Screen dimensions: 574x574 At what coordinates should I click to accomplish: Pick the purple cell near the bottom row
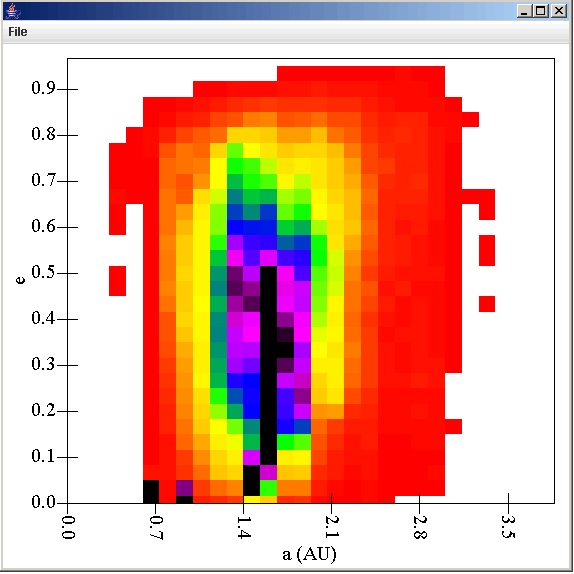pyautogui.click(x=184, y=488)
